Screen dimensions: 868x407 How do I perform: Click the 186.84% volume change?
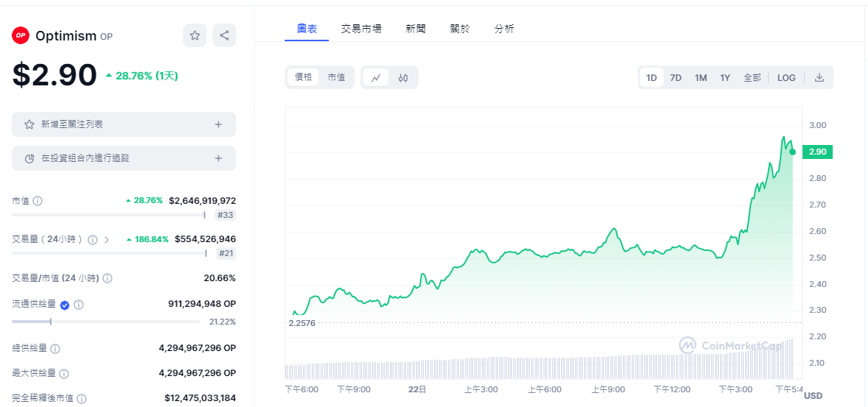coord(147,239)
